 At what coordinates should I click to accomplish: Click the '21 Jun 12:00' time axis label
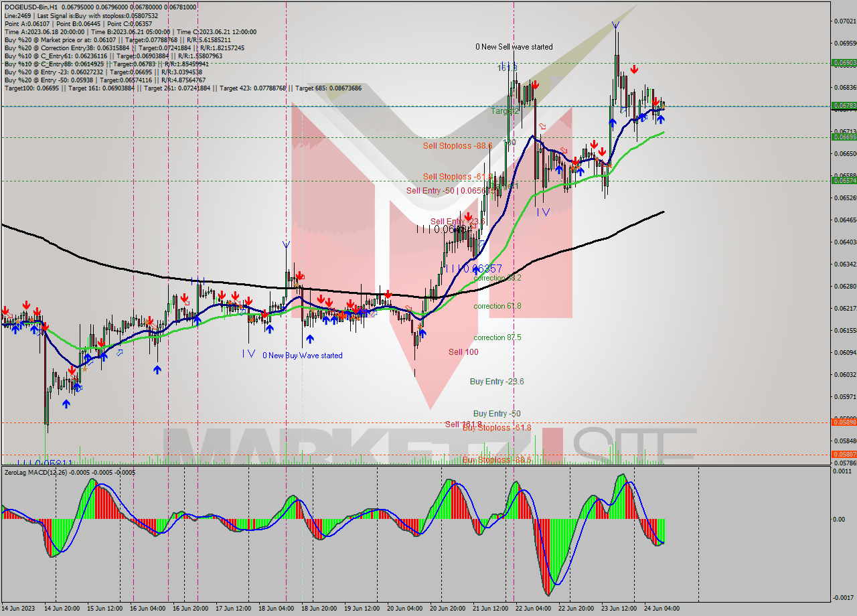click(x=490, y=609)
